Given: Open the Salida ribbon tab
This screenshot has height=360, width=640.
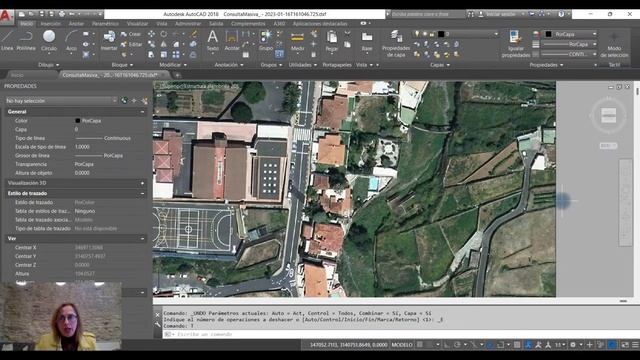Looking at the screenshot, I should coord(216,24).
